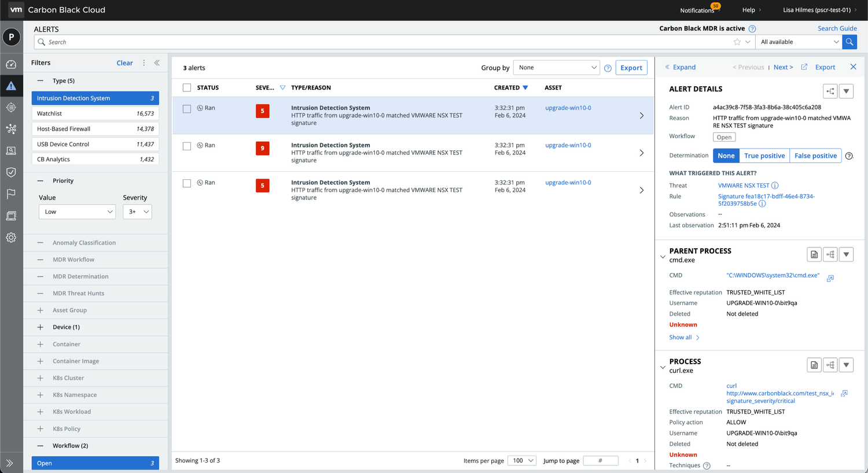Open the Filters three-dot options menu

point(144,62)
